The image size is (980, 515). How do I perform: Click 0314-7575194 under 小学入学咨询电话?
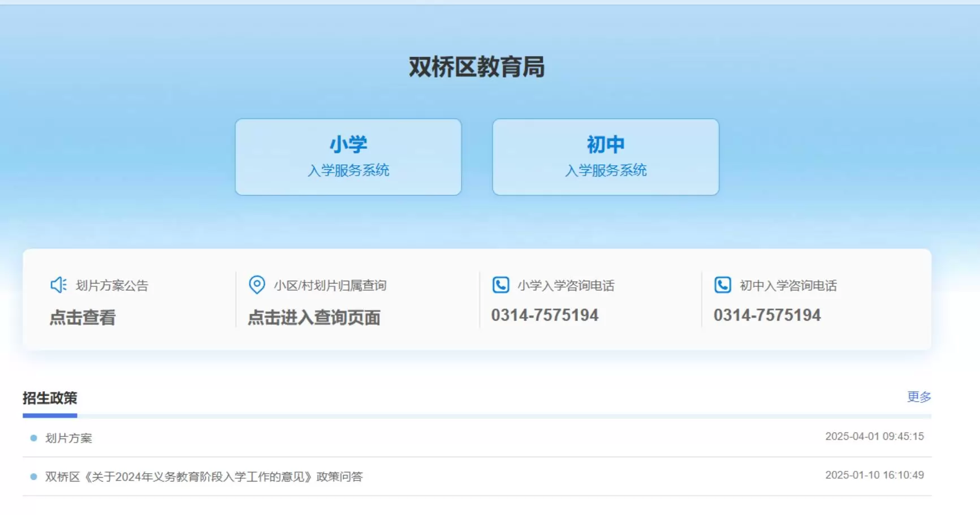[545, 315]
